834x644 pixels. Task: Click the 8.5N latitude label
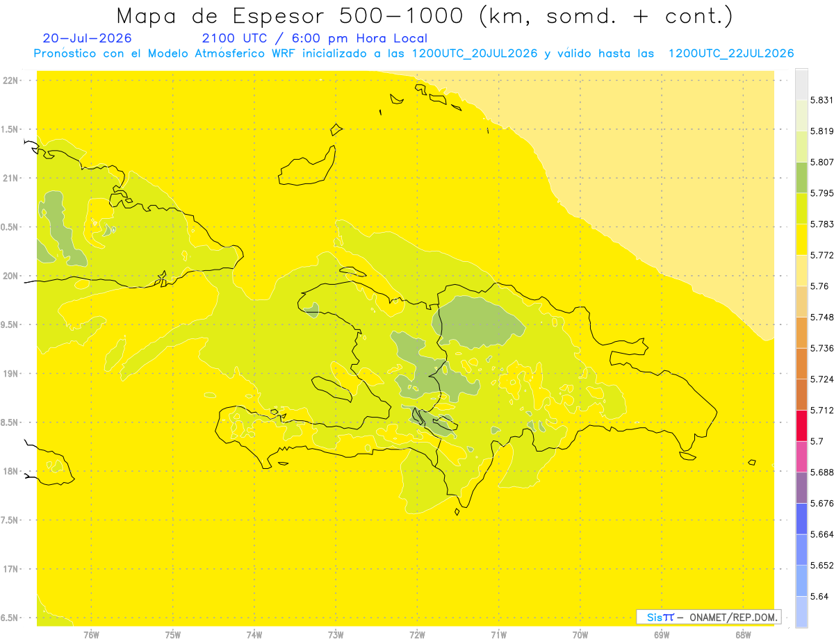(x=10, y=422)
